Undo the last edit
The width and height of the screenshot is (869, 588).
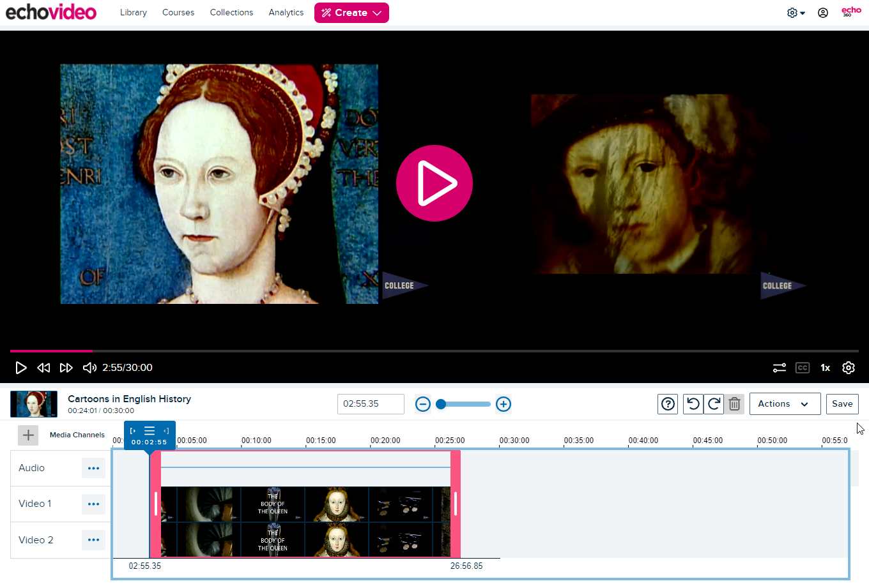tap(693, 404)
